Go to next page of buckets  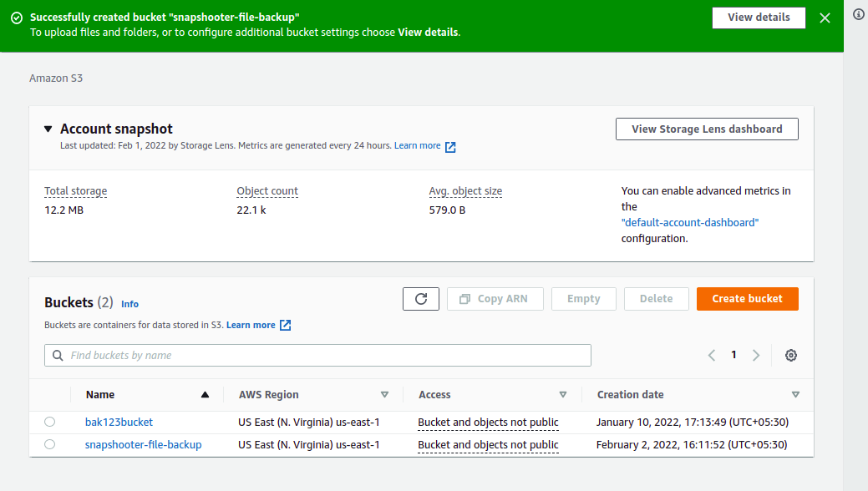[756, 355]
